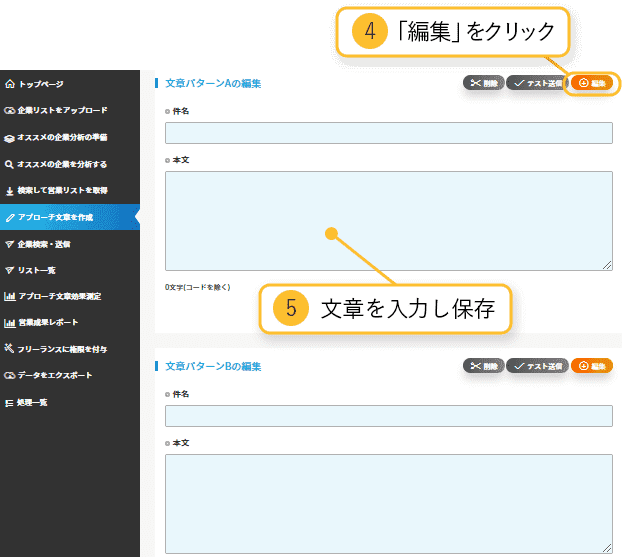Focus the 件名 field of パターンA
Image resolution: width=622 pixels, height=557 pixels.
(389, 133)
